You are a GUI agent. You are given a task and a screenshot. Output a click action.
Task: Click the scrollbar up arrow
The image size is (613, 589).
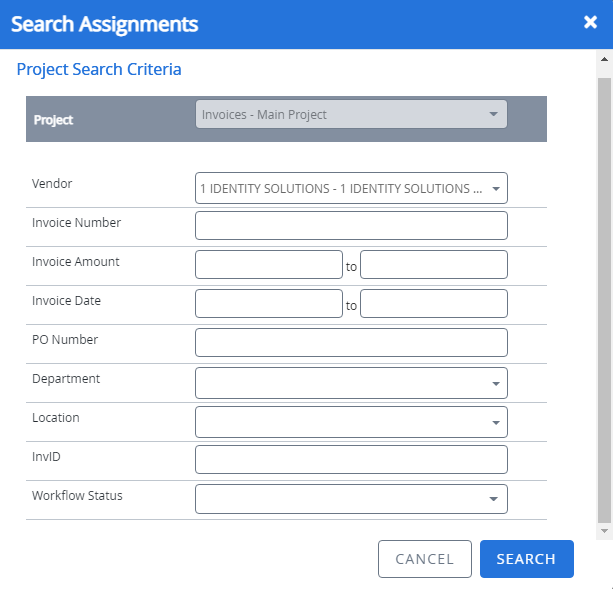pyautogui.click(x=603, y=59)
